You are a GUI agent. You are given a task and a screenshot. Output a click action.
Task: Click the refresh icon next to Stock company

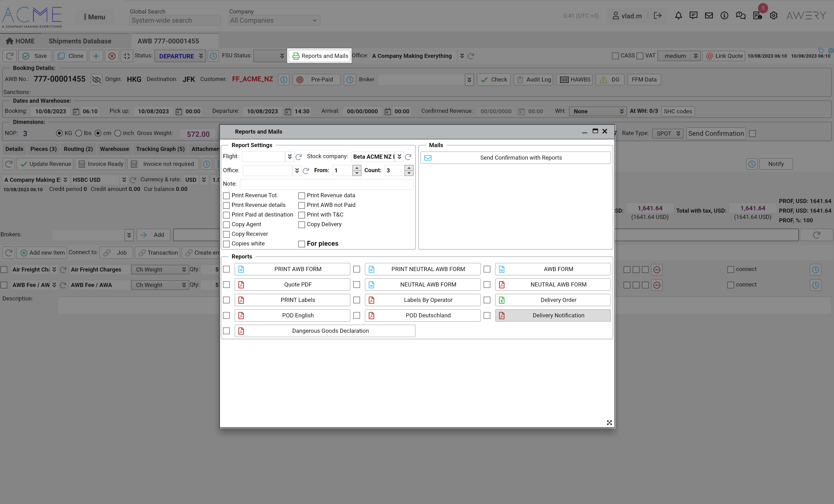pos(408,157)
